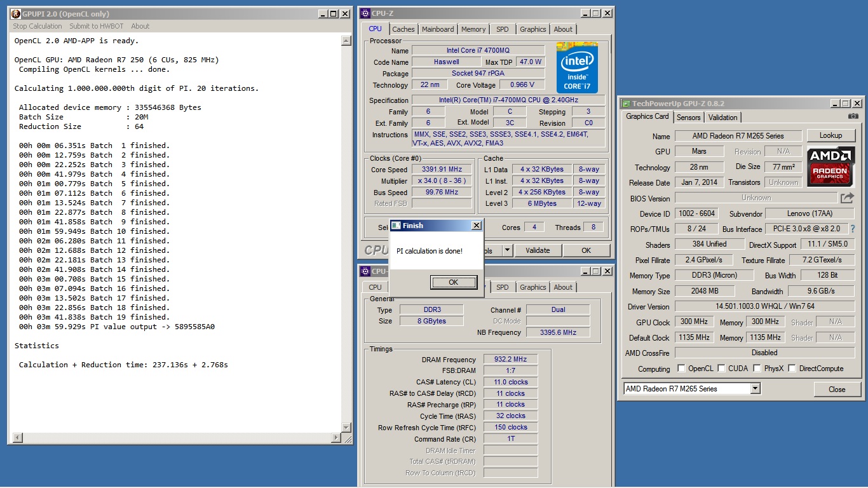Switch to the Caches tab in upper CPU-Z

click(403, 29)
